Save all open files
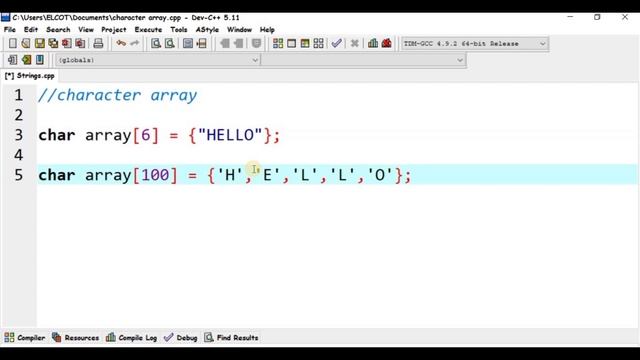640x360 pixels. (53, 43)
